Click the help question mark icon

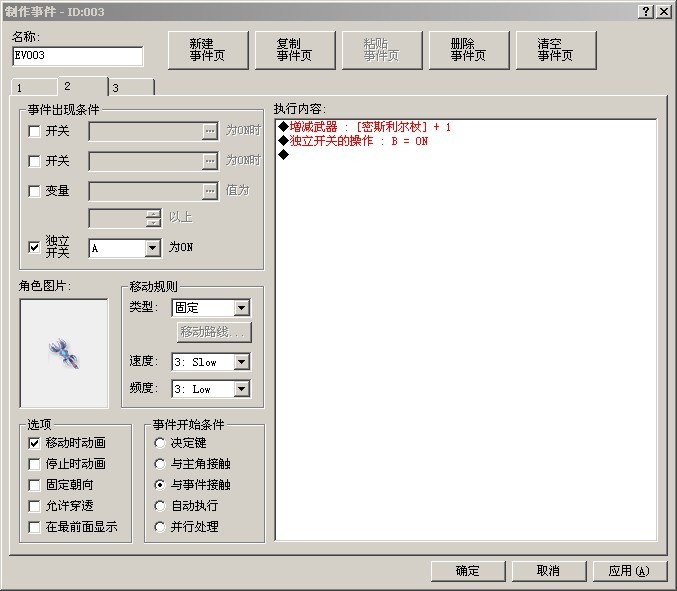[x=646, y=12]
